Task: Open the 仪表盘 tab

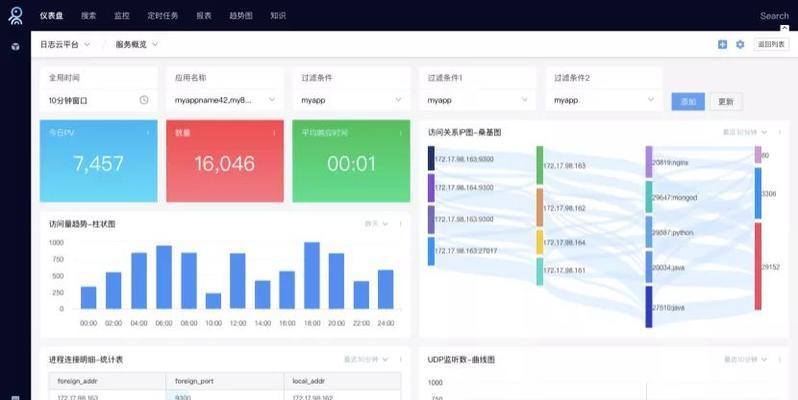Action: pyautogui.click(x=51, y=16)
